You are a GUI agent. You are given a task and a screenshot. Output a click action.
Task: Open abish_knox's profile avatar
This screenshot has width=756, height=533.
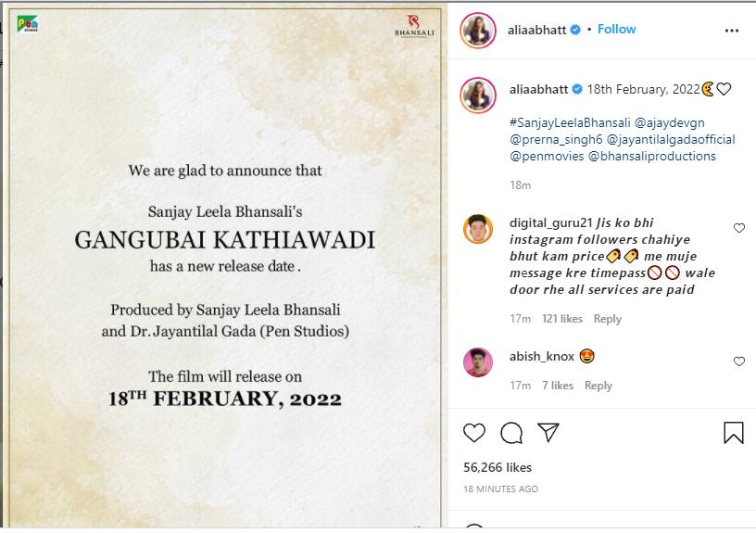pyautogui.click(x=477, y=362)
